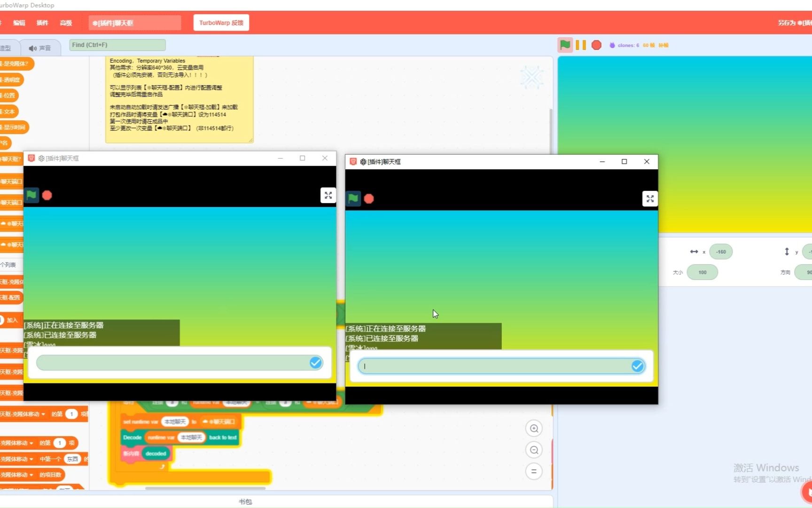
Task: Open list dropdown on '的项目数' block
Action: tap(31, 475)
